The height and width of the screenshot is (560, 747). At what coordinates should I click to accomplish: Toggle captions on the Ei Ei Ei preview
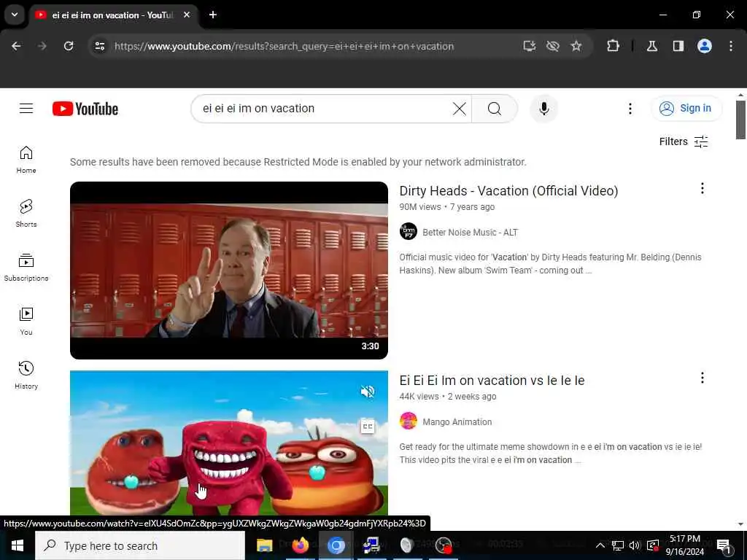368,426
